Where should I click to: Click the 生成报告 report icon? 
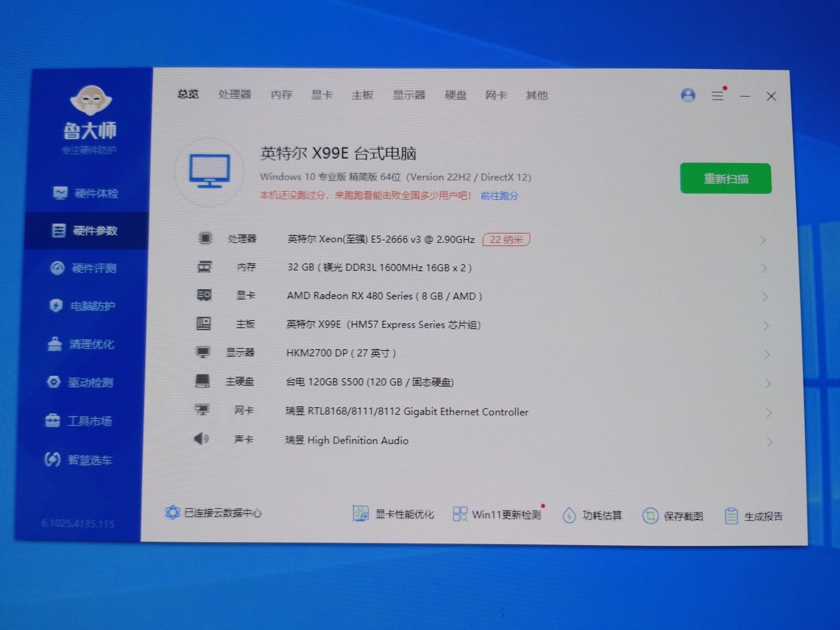[731, 516]
